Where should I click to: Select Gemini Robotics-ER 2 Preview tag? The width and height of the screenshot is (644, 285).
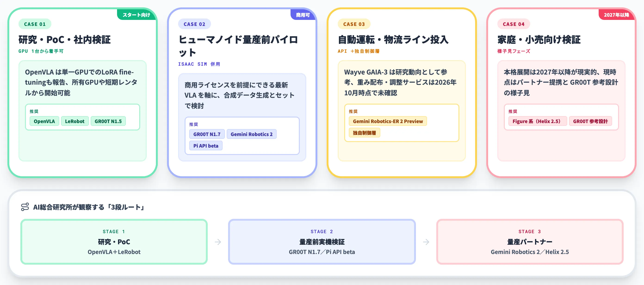point(388,121)
